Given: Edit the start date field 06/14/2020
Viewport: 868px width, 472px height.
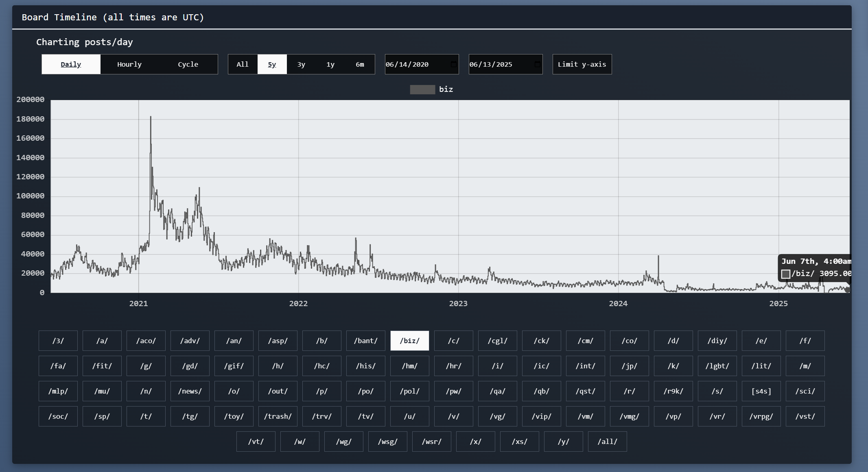Looking at the screenshot, I should coord(422,64).
